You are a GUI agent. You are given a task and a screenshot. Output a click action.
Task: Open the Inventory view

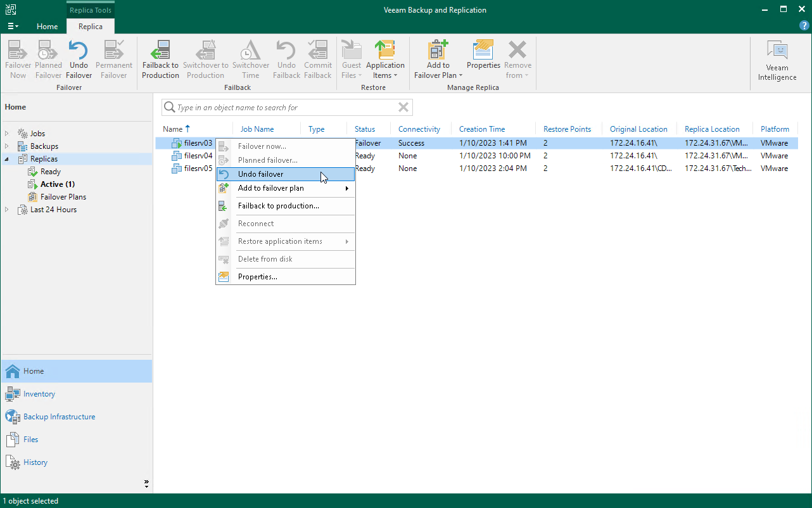[76, 394]
